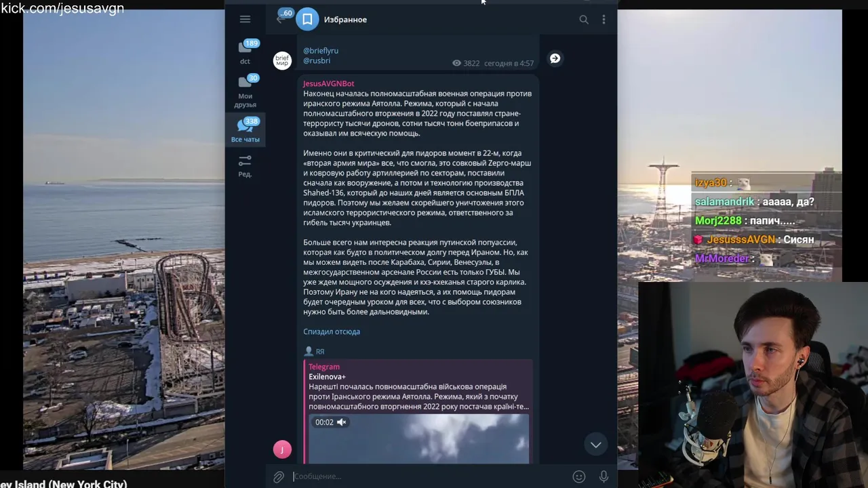The width and height of the screenshot is (868, 488).
Task: Click the forward arrow next to brief post
Action: tap(555, 58)
